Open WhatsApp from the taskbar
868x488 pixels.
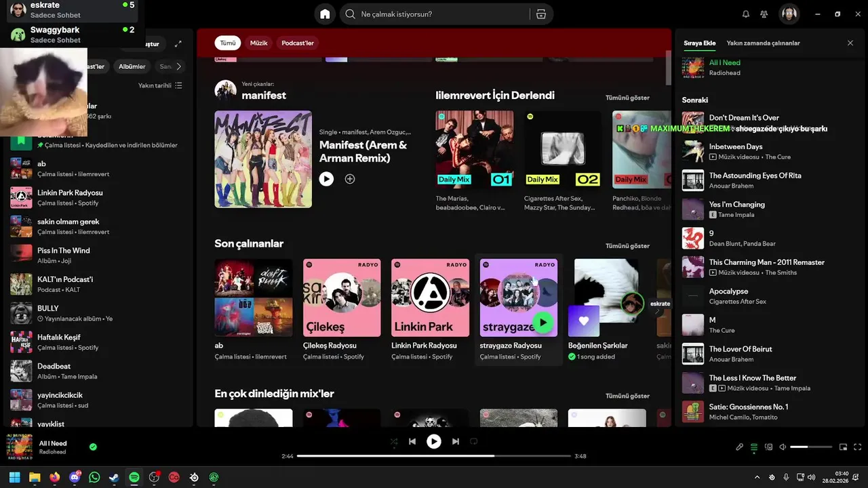click(94, 477)
